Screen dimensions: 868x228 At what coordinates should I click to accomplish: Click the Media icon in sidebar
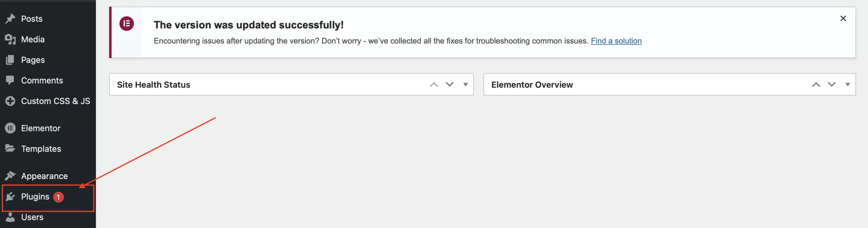point(11,39)
